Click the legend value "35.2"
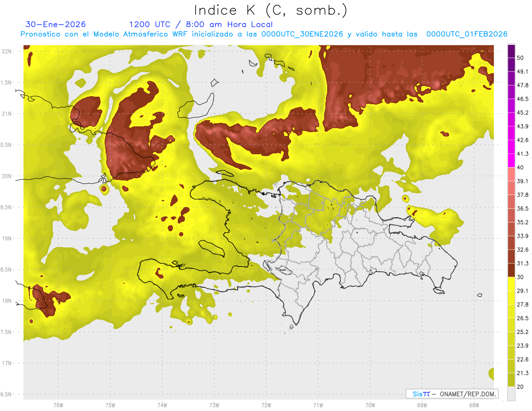Screen dimensions: 532x411 pyautogui.click(x=523, y=222)
